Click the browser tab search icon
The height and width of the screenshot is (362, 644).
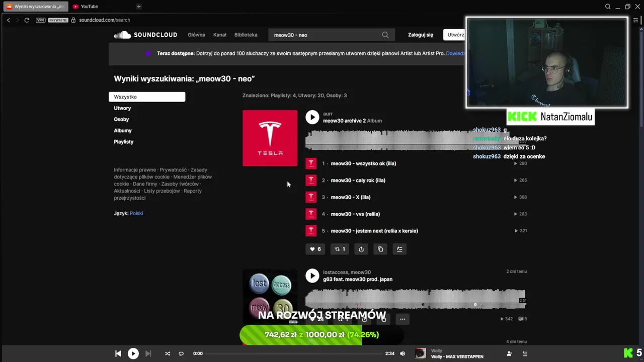click(608, 7)
